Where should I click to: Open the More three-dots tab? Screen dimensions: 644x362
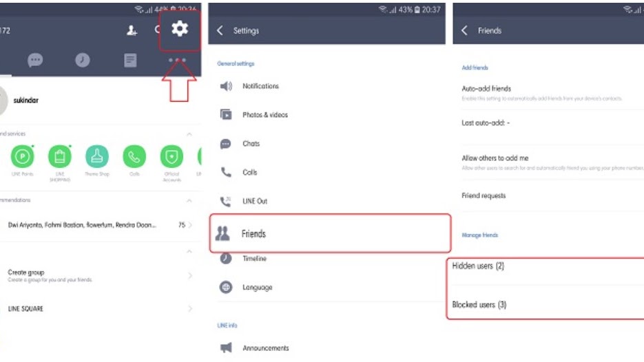pyautogui.click(x=177, y=60)
